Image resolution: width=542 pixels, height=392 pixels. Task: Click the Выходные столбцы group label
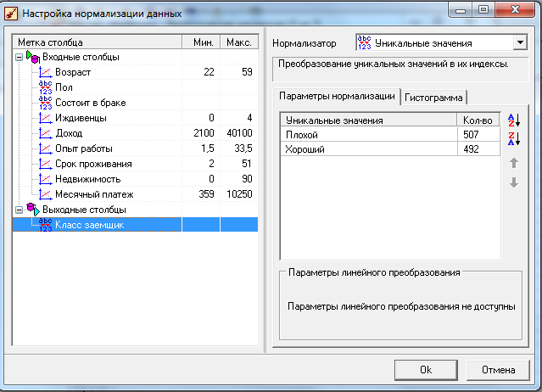pos(84,210)
